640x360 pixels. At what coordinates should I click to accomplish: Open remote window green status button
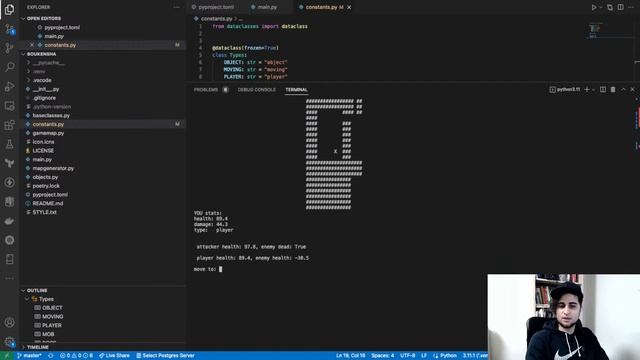tap(7, 356)
